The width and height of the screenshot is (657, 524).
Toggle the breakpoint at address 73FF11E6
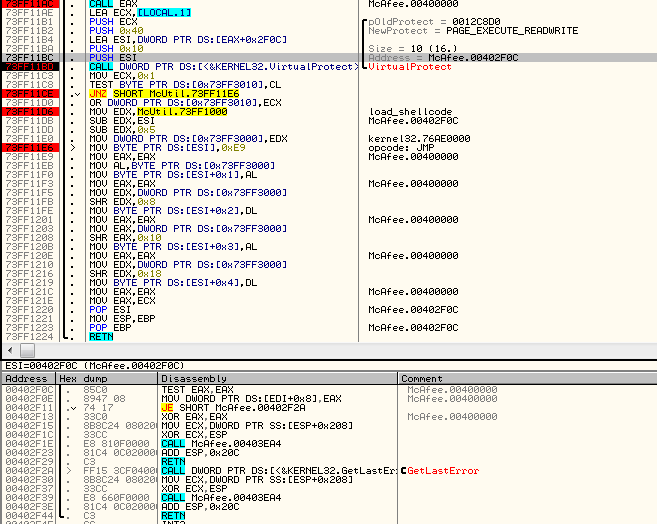[32, 147]
